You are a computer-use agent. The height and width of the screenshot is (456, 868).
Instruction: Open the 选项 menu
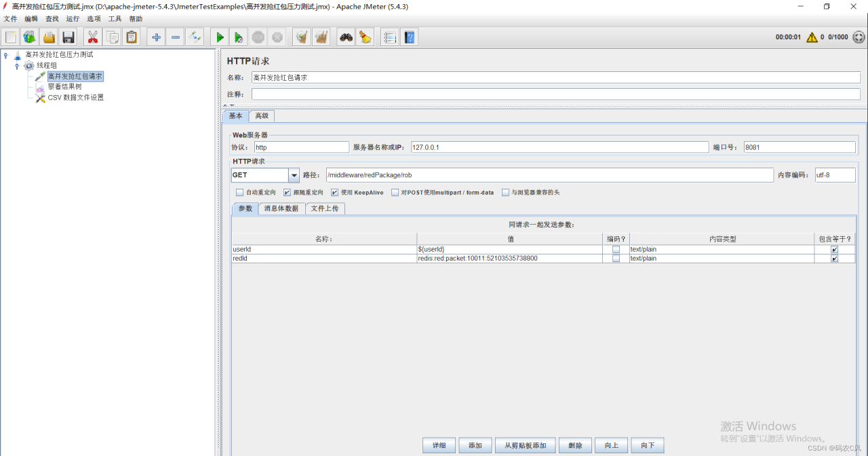coord(94,19)
